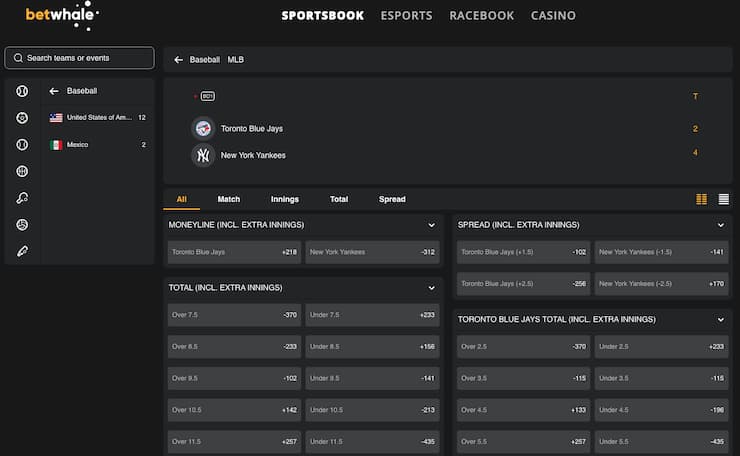Collapse Toronto Blue Jays Total section
Screen dimensions: 740x456
click(720, 320)
